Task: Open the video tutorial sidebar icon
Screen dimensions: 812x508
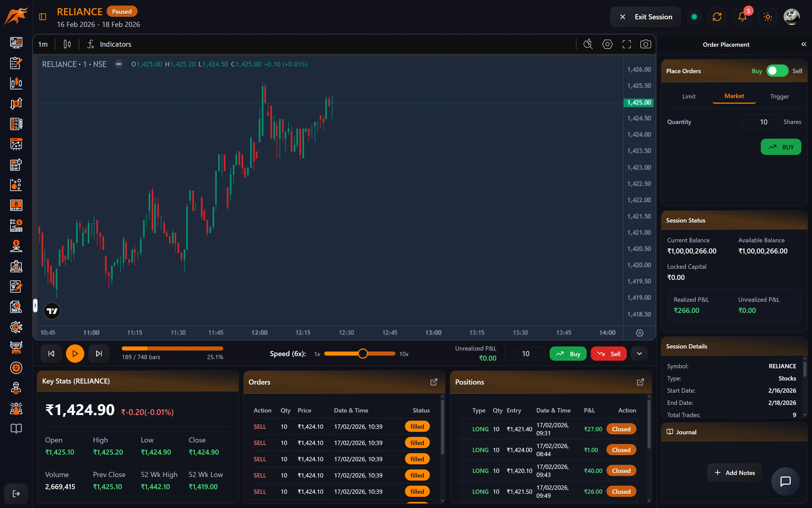Action: pos(16,205)
